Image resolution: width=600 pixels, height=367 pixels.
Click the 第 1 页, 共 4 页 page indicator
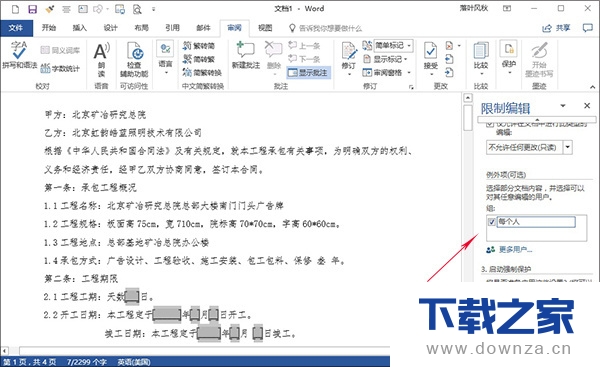(29, 362)
